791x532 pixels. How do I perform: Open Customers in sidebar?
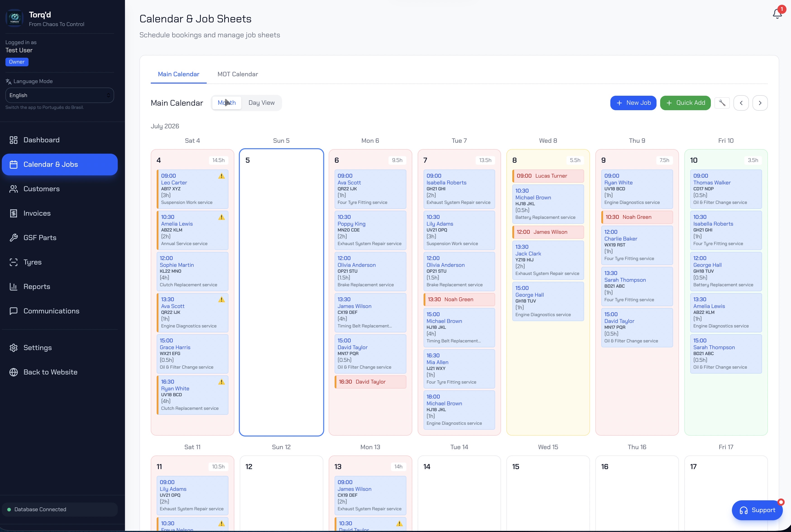(x=60, y=189)
